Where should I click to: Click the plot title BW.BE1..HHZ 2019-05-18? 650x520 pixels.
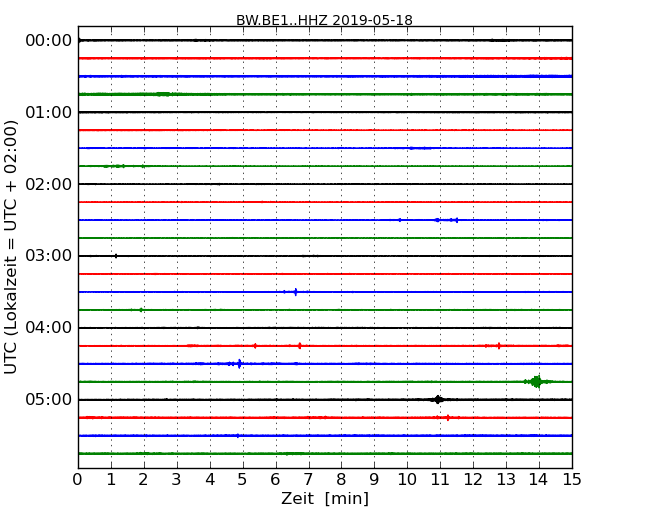pyautogui.click(x=324, y=20)
